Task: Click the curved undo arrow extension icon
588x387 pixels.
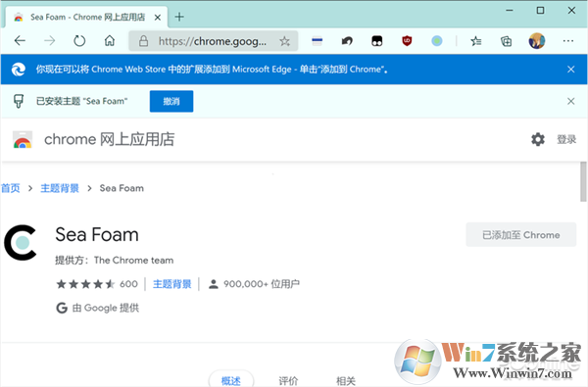Action: click(x=347, y=41)
